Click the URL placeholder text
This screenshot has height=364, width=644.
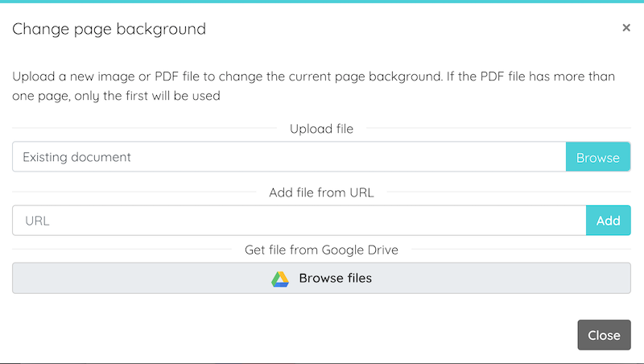tap(37, 221)
